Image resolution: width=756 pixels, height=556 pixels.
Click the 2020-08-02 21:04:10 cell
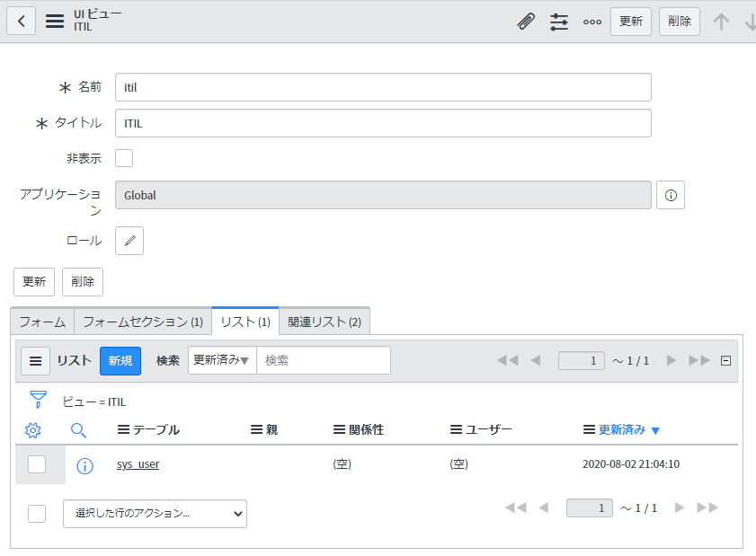pos(631,464)
